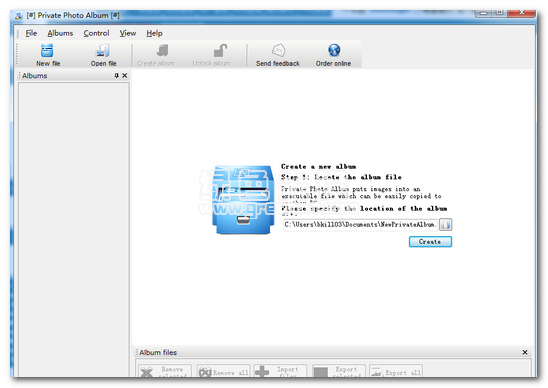Open the File menu
The image size is (548, 388).
tap(31, 33)
